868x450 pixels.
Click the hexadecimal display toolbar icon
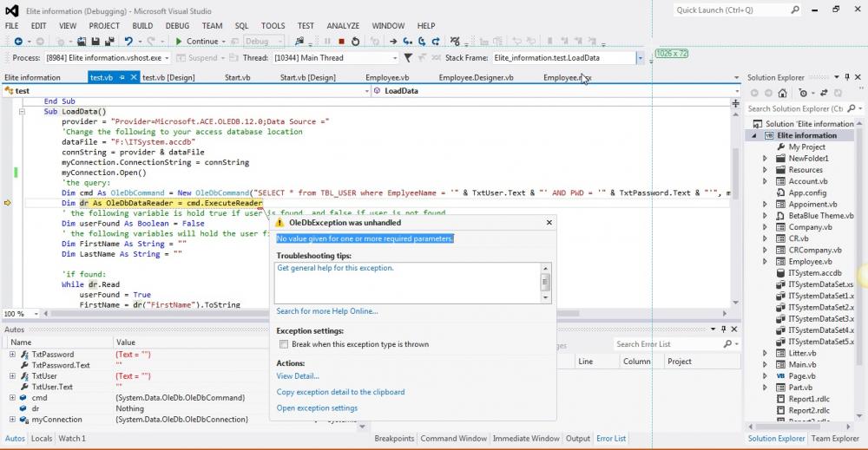tap(455, 42)
